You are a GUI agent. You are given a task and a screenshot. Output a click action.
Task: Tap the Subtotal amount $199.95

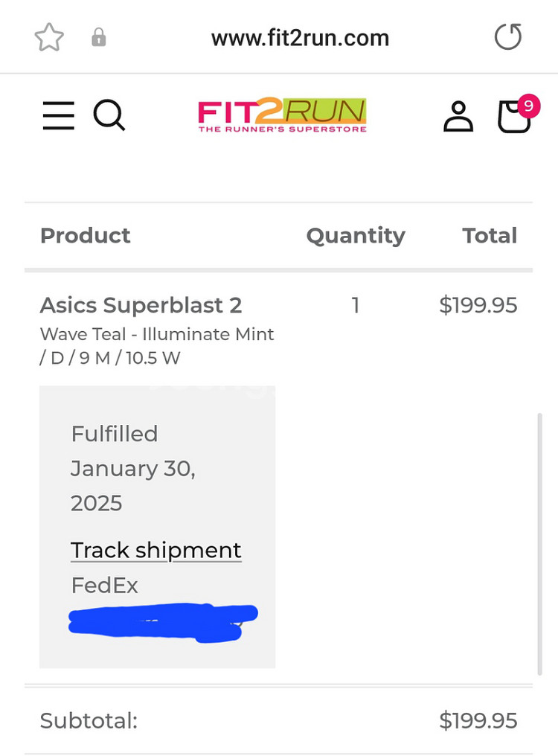(478, 721)
